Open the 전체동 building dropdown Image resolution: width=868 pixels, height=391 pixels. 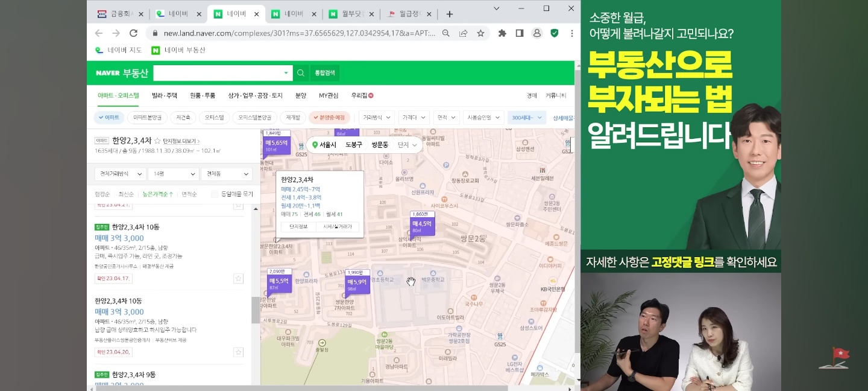[227, 174]
